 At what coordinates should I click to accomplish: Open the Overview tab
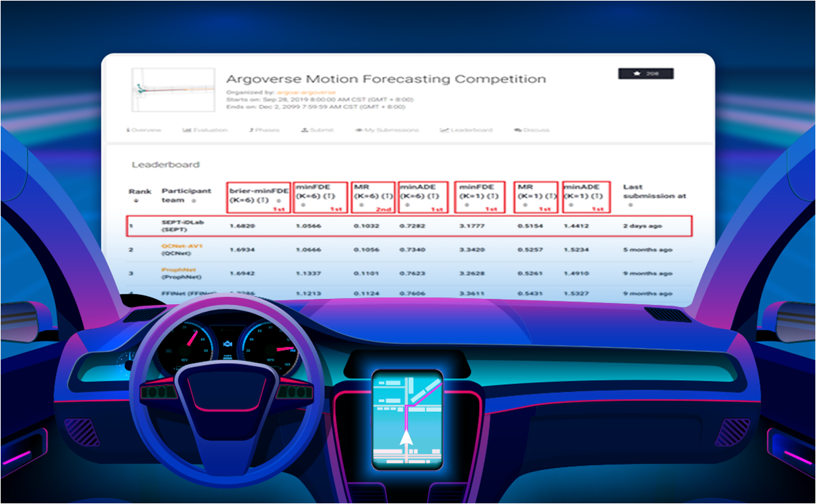pyautogui.click(x=144, y=130)
